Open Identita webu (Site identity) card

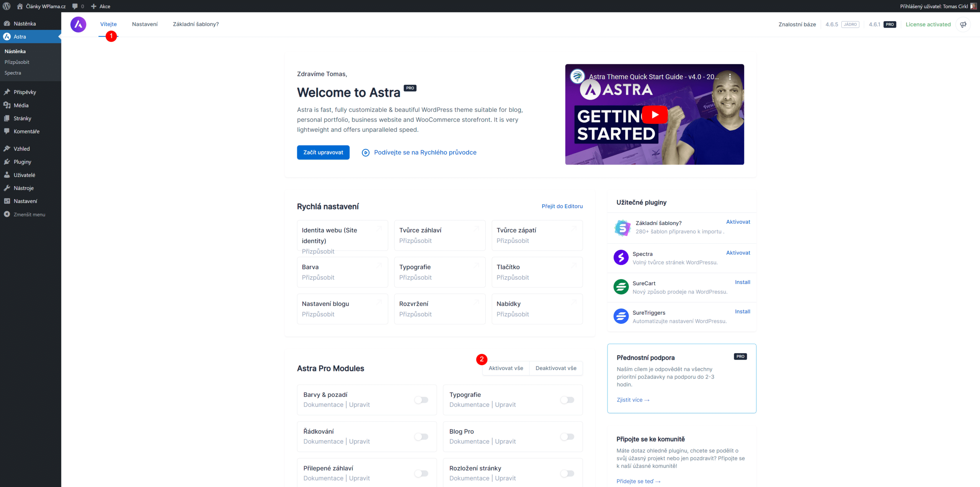[342, 235]
